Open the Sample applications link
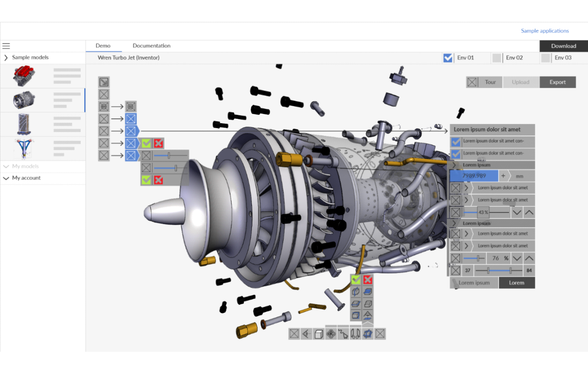Screen dimensions: 588x377 tap(545, 31)
